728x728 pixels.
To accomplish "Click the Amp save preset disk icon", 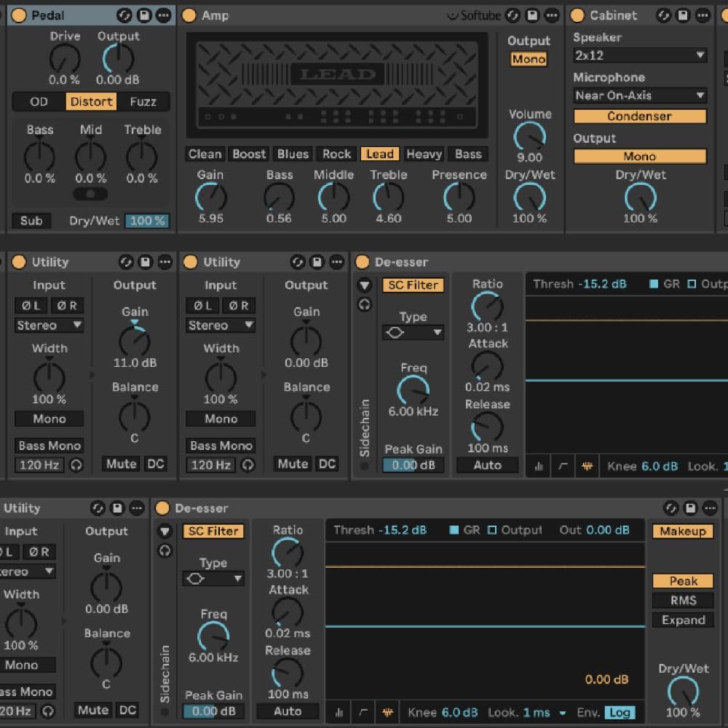I will [532, 15].
